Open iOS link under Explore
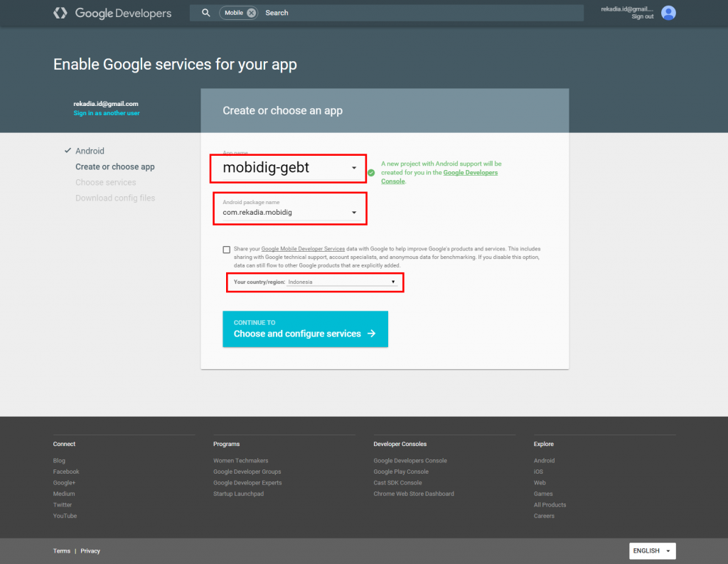Screen dimensions: 728x564 (x=538, y=472)
